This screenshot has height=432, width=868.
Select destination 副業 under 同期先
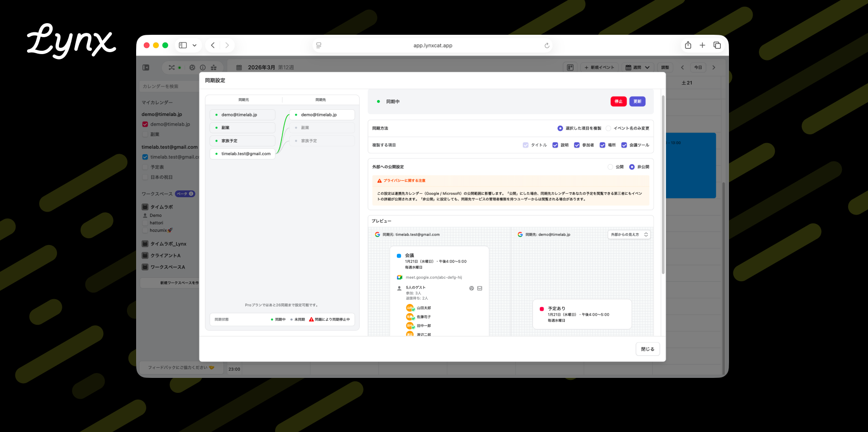(322, 128)
